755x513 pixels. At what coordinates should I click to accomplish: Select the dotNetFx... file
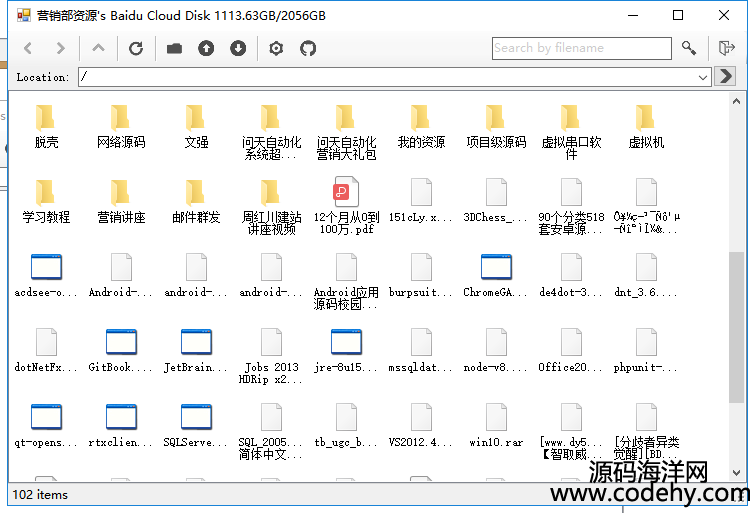(46, 351)
